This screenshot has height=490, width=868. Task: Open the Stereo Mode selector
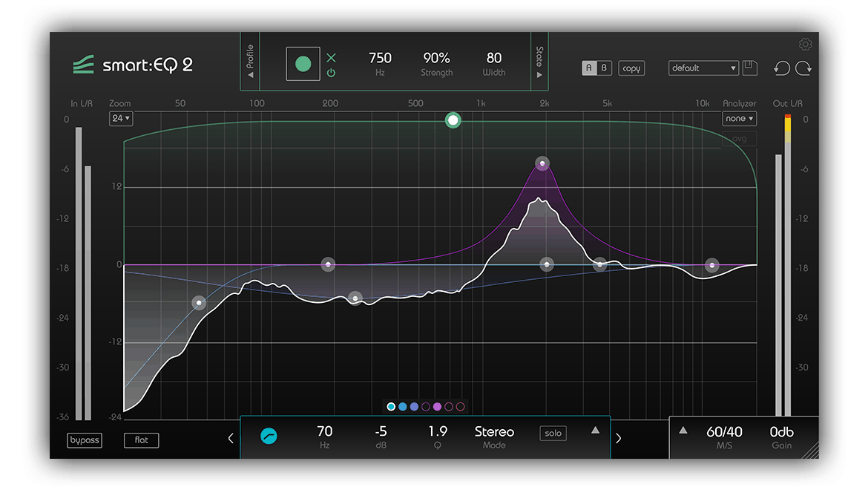pyautogui.click(x=494, y=437)
